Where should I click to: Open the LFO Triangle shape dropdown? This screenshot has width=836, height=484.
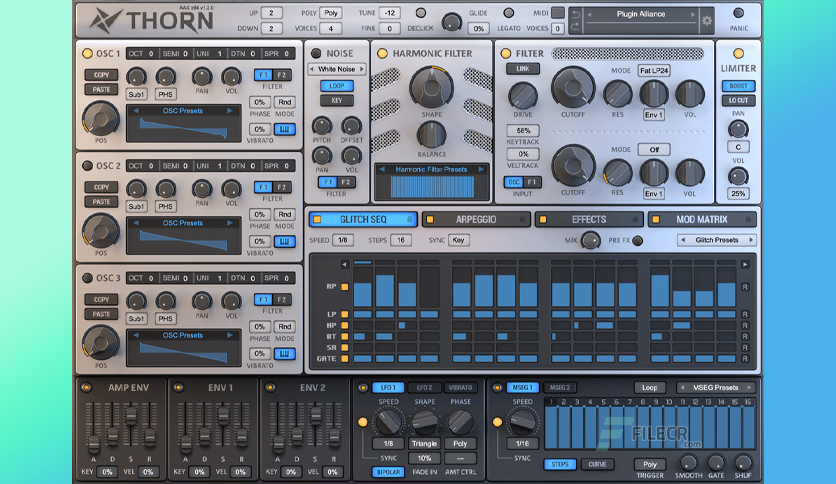[x=424, y=443]
